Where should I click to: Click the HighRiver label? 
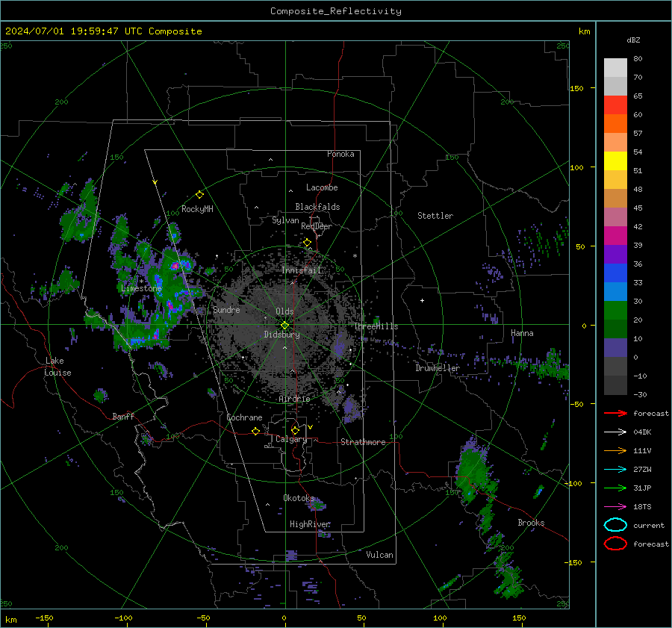310,524
